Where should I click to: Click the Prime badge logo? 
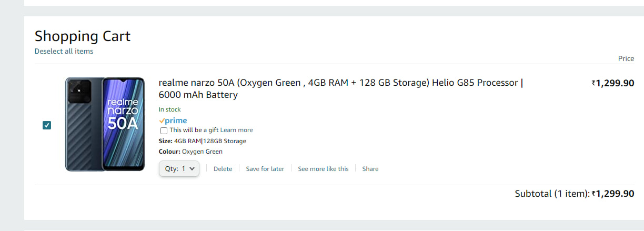click(x=173, y=120)
